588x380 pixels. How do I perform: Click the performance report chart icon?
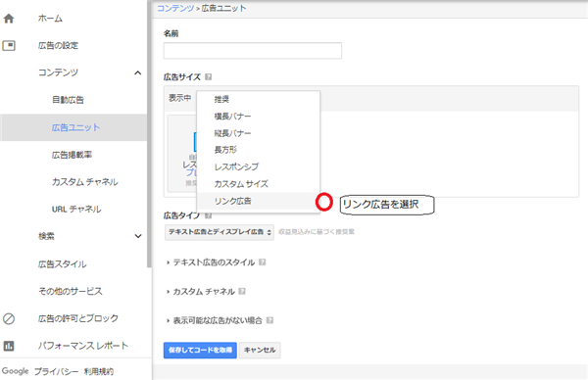coord(9,346)
